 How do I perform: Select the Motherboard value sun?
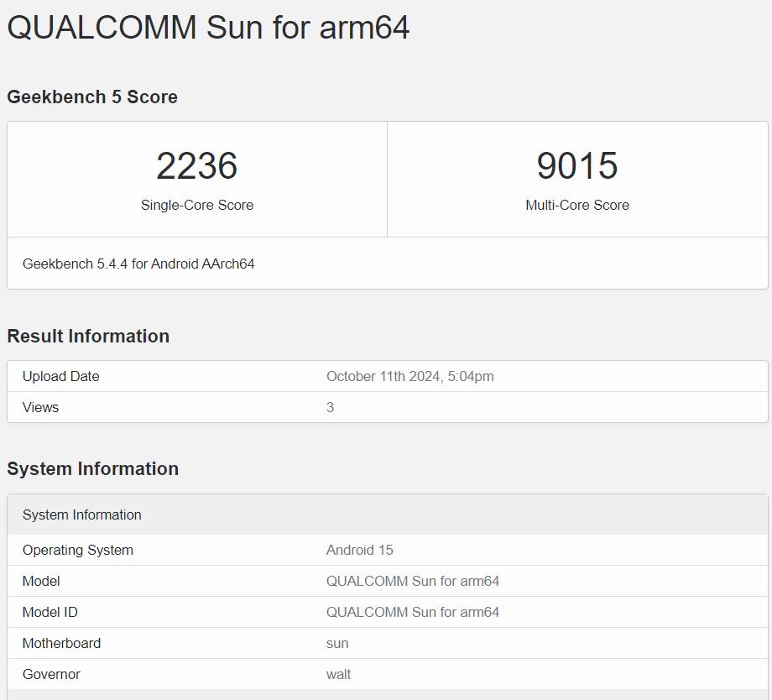pyautogui.click(x=337, y=643)
